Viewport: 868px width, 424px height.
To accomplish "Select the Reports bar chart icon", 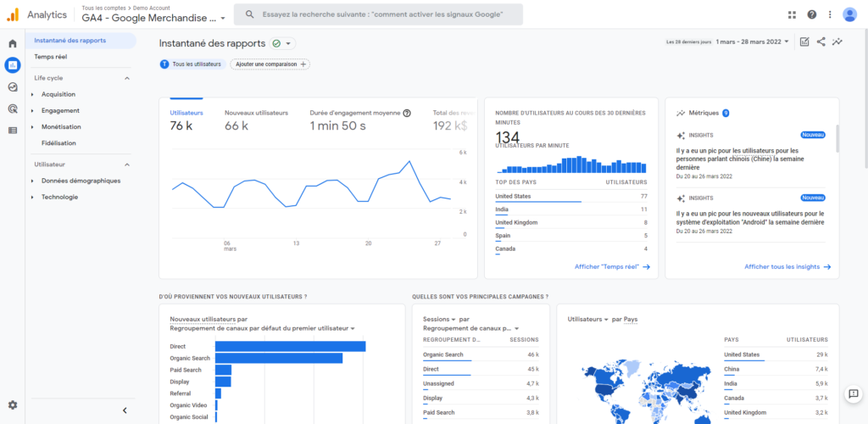I will 12,64.
